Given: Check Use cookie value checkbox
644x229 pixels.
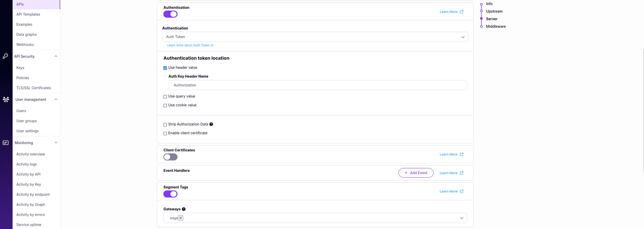Looking at the screenshot, I should click(165, 105).
